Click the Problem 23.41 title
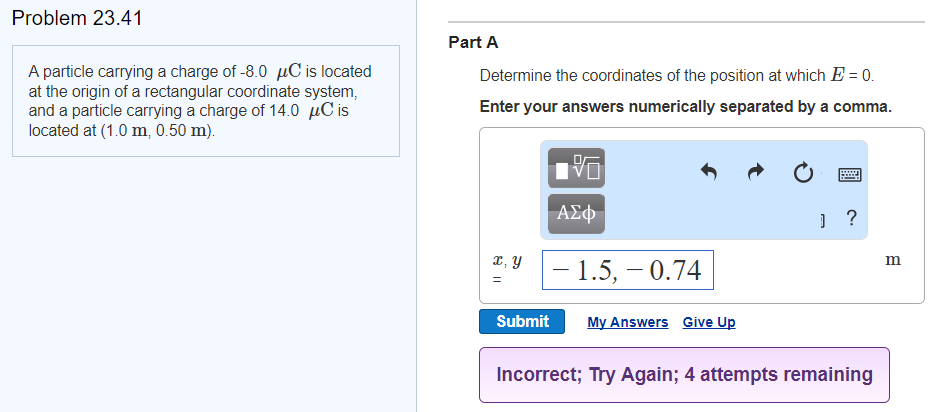Viewport: 937px width, 412px height. pyautogui.click(x=77, y=19)
